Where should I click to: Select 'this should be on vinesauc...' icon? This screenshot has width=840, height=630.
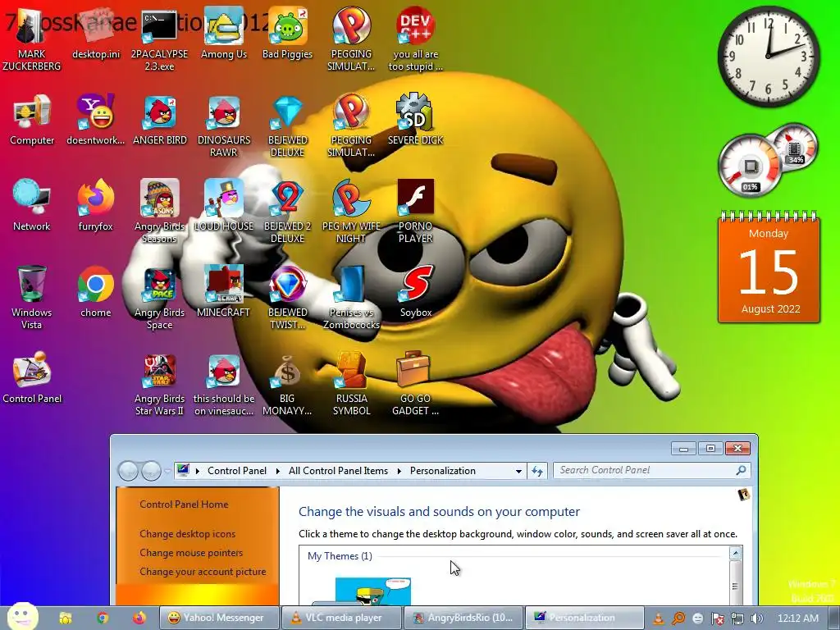coord(224,386)
